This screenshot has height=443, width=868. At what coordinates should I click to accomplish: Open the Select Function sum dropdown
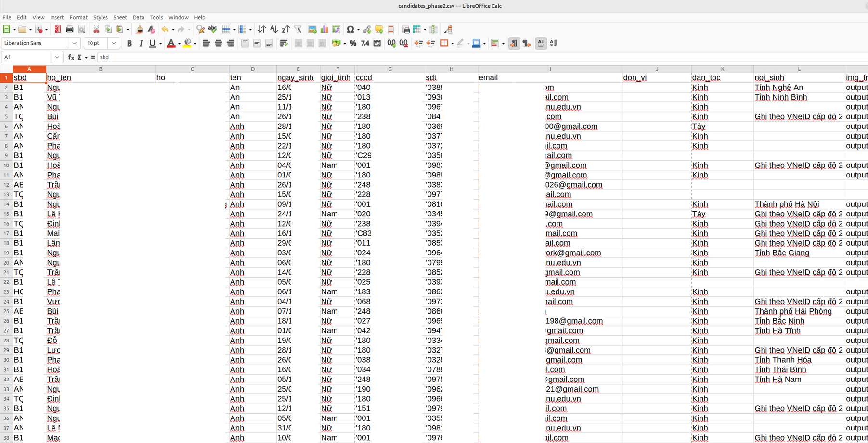coord(86,57)
